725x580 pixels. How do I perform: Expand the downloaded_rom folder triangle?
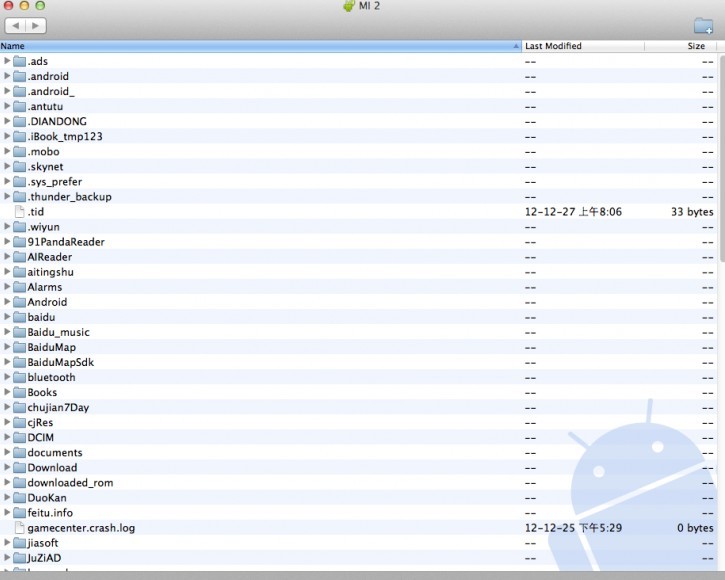point(7,482)
